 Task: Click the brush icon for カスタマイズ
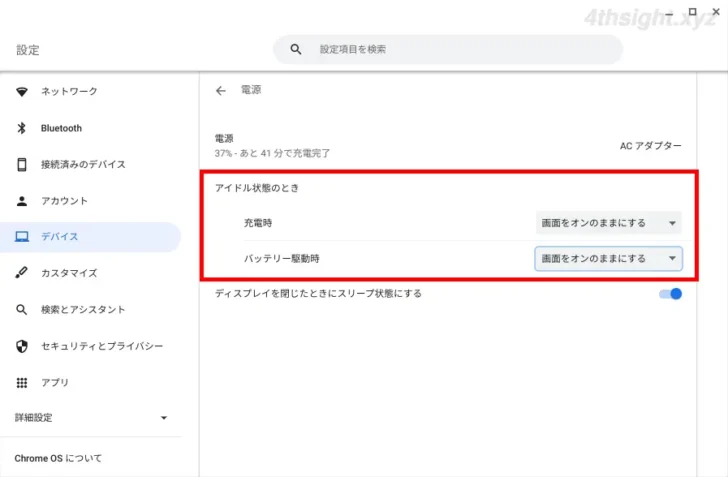pyautogui.click(x=22, y=273)
